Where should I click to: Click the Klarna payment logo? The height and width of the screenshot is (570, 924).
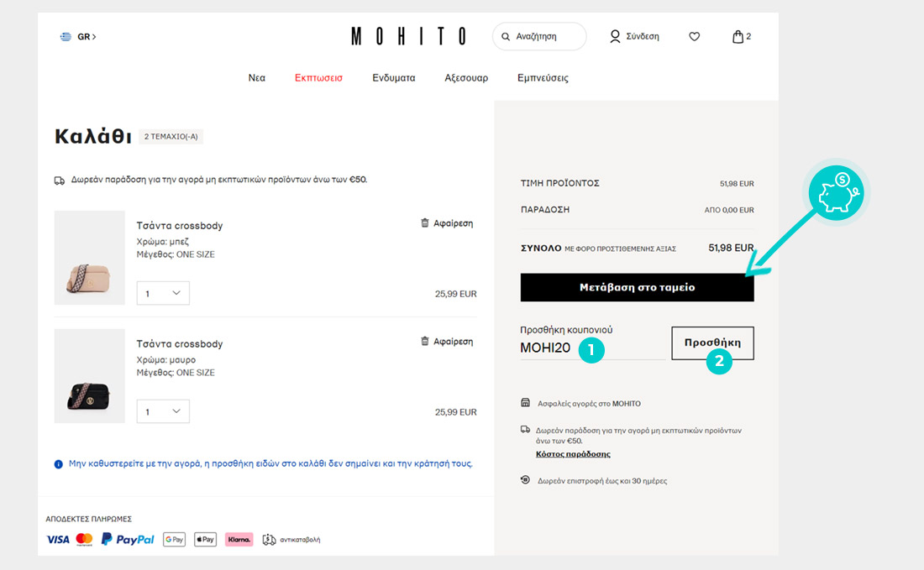click(239, 540)
